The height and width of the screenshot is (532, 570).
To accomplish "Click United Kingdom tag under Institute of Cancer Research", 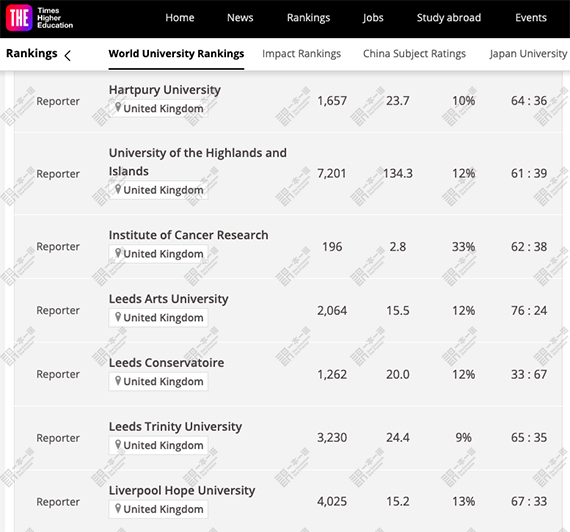I will [158, 254].
